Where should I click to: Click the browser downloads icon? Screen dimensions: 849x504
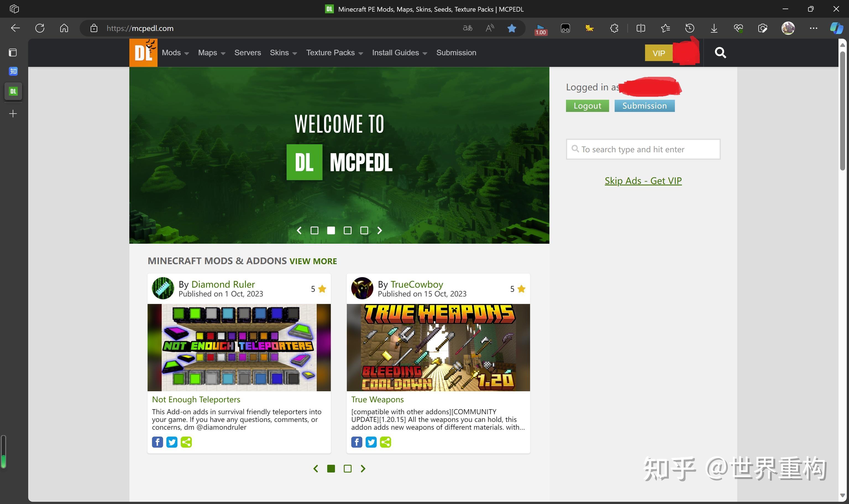point(715,28)
